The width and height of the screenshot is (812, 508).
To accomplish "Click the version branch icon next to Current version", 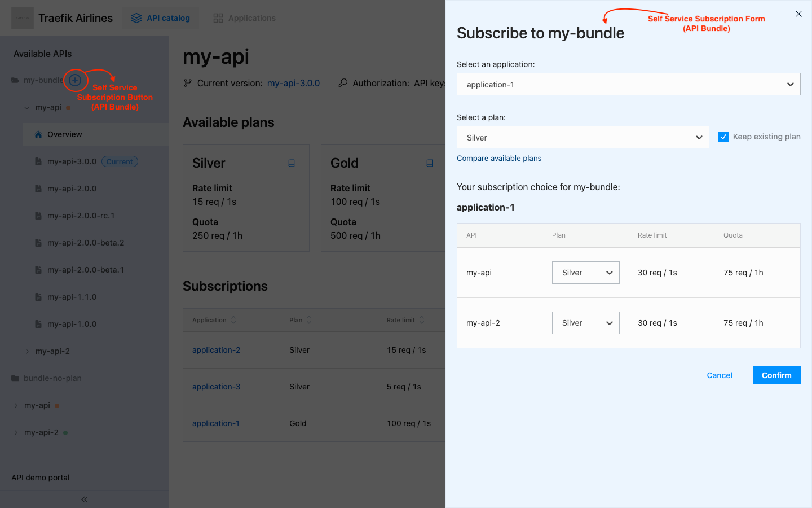I will (x=187, y=82).
